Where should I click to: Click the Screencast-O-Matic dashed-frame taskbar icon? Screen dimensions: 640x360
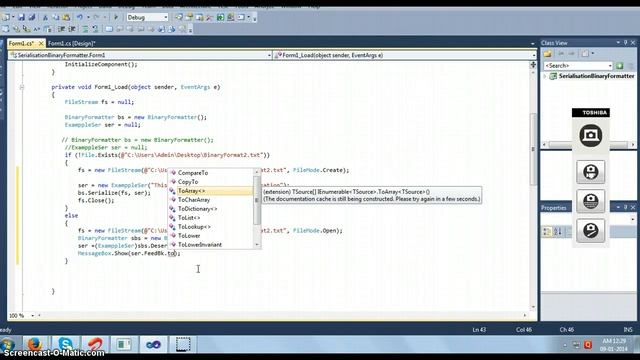183,345
